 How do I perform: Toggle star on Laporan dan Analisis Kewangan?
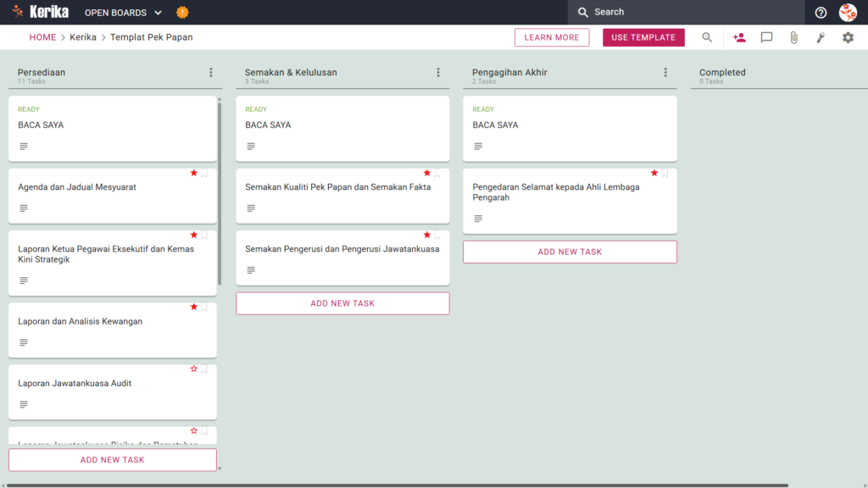coord(194,307)
